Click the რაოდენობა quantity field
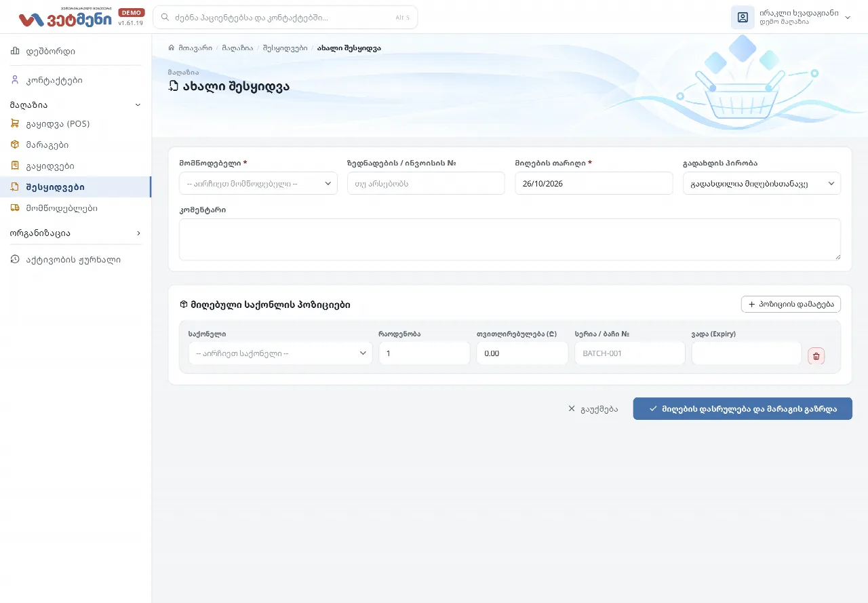Screen dimensions: 868x603 click(x=425, y=353)
